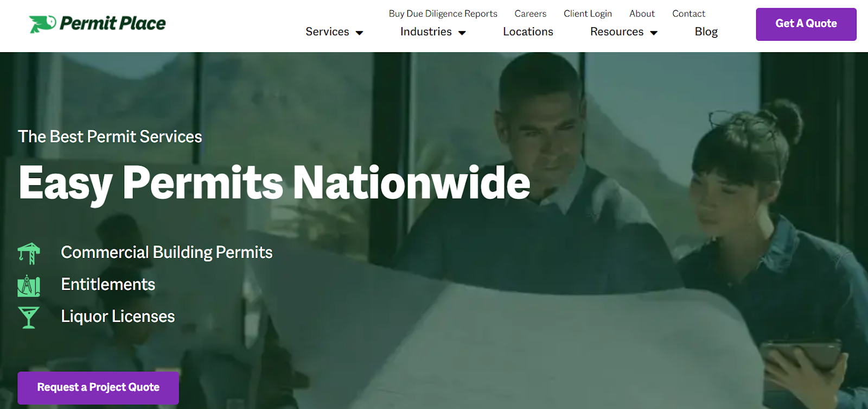
Task: Click the Entitlements text
Action: (x=108, y=284)
